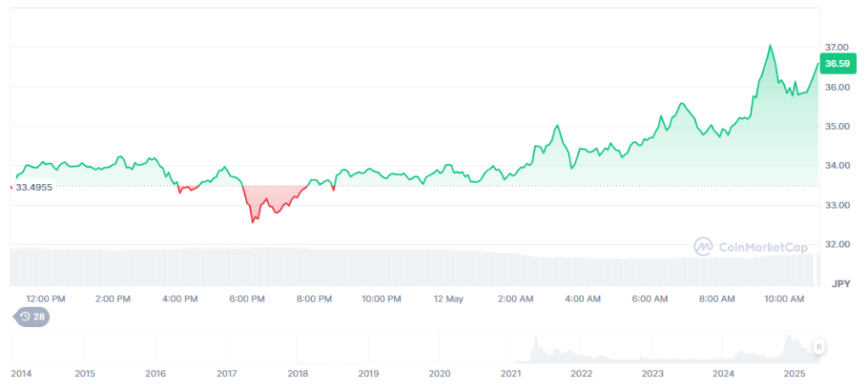Click the 32.00 price axis label
The height and width of the screenshot is (389, 868).
click(837, 244)
